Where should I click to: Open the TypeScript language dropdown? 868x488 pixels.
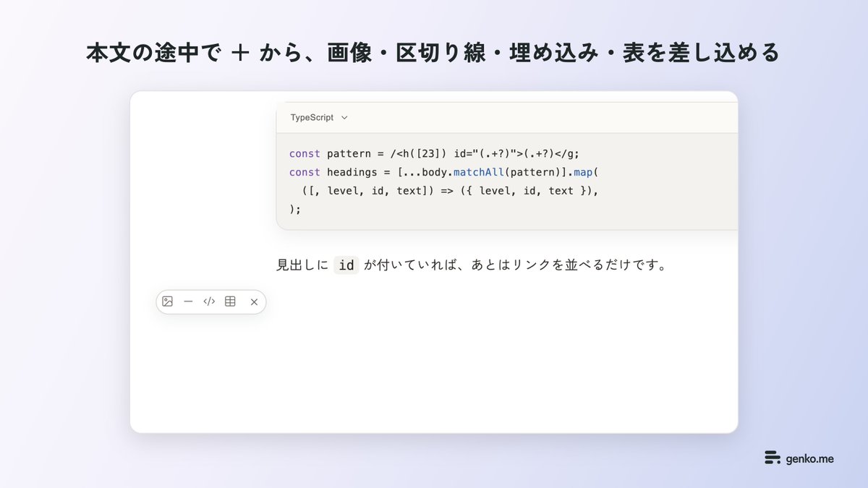tap(319, 117)
